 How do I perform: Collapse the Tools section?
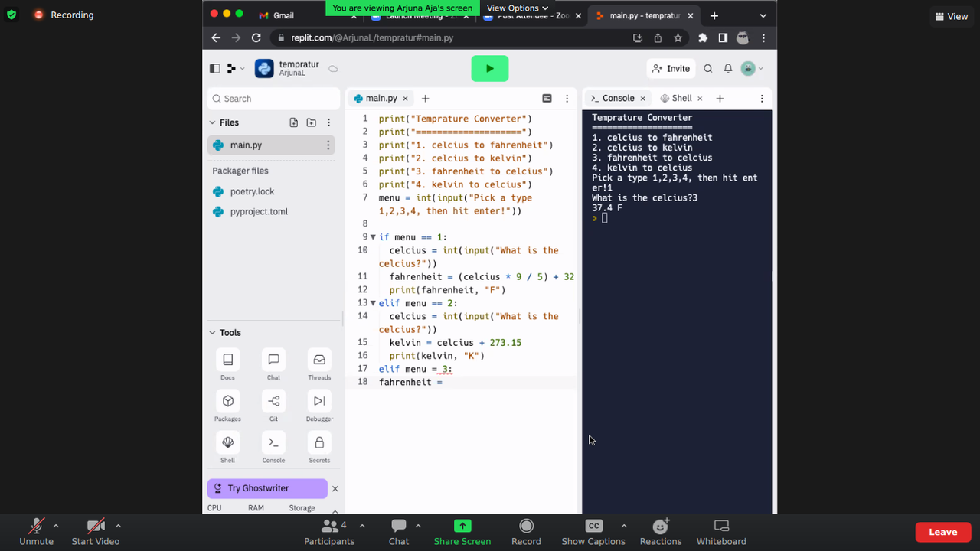click(212, 333)
